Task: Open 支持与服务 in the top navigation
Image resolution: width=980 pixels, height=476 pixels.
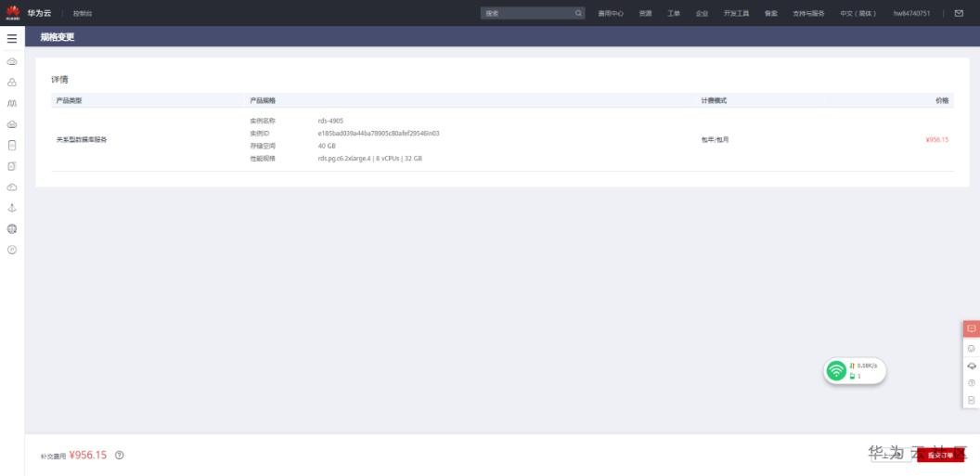Action: point(808,13)
